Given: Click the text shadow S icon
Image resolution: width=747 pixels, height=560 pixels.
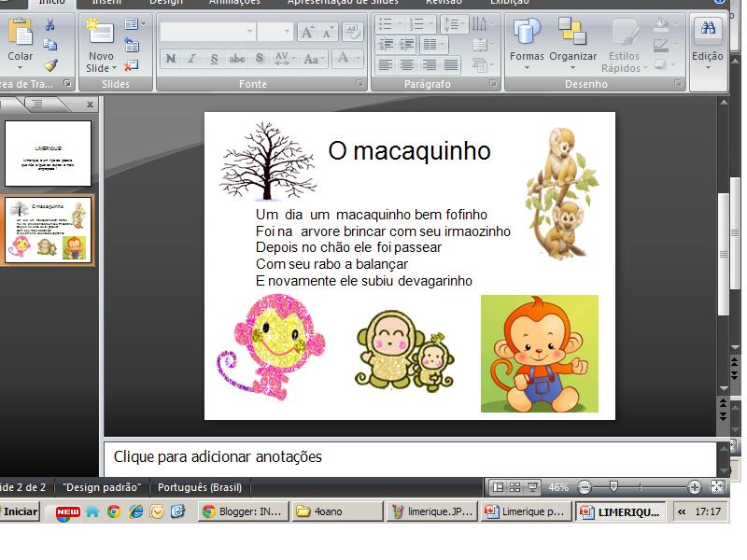Looking at the screenshot, I should pos(260,59).
